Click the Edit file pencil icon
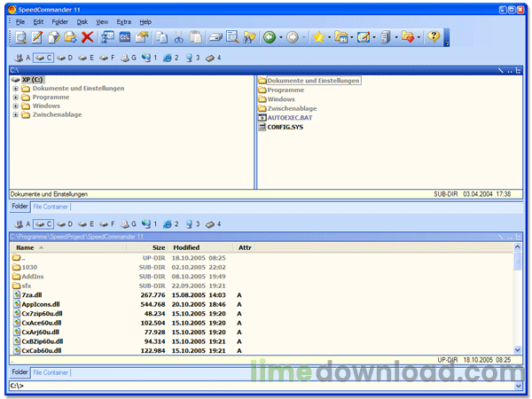 37,37
